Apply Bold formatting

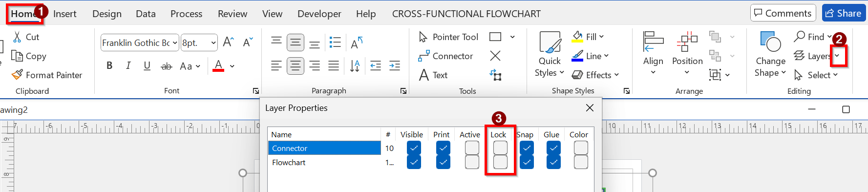(109, 65)
